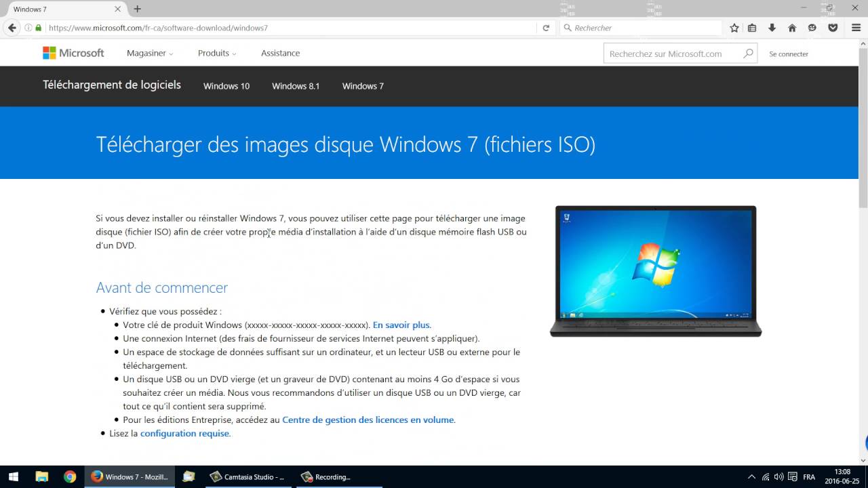Focus the Firefox Rechercher search box
This screenshot has width=868, height=488.
click(641, 28)
